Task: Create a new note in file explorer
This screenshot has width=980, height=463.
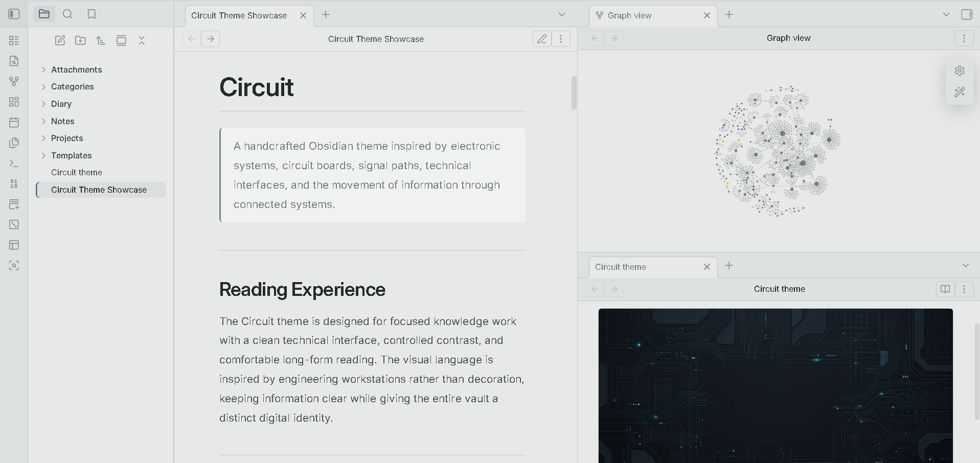Action: click(x=60, y=40)
